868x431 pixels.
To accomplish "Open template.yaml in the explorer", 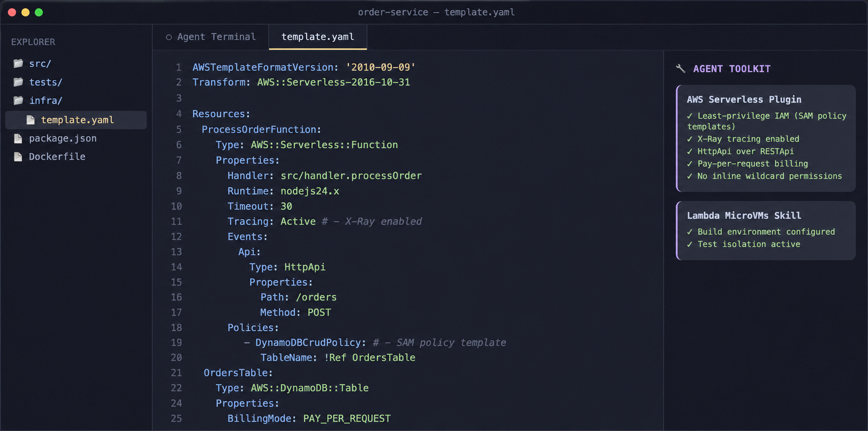I will pos(76,120).
